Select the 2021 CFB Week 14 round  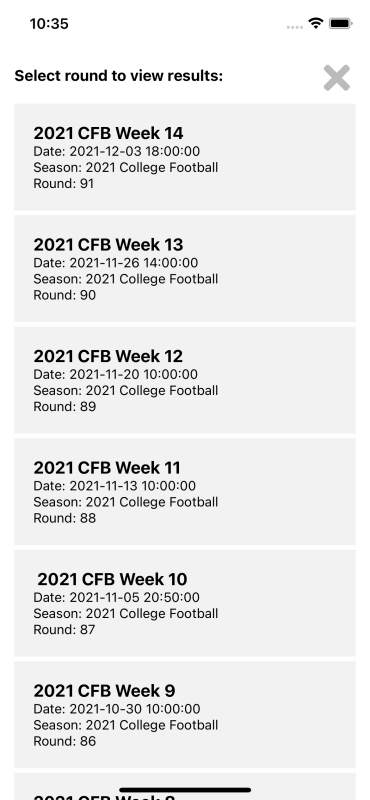(185, 157)
